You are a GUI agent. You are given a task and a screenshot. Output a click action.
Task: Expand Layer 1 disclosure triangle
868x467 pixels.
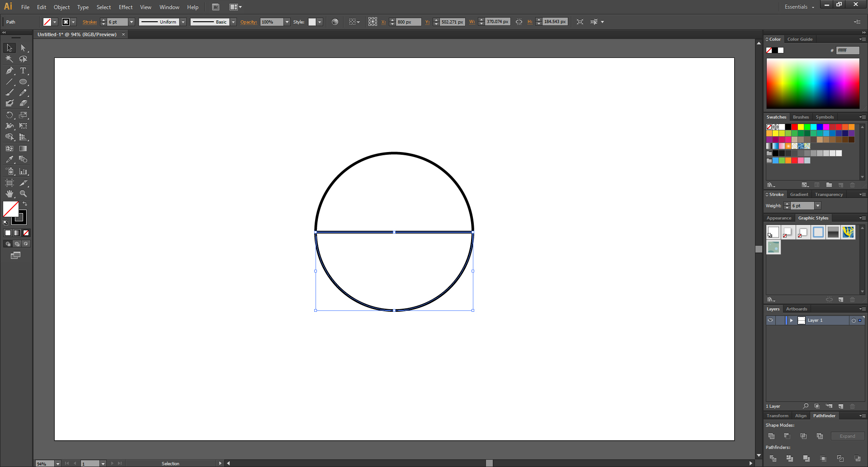pos(791,320)
